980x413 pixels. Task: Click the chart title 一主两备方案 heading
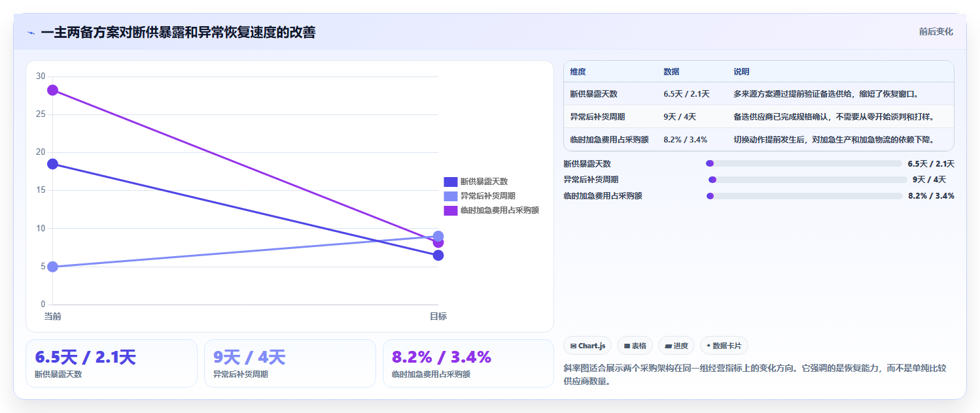(x=178, y=33)
